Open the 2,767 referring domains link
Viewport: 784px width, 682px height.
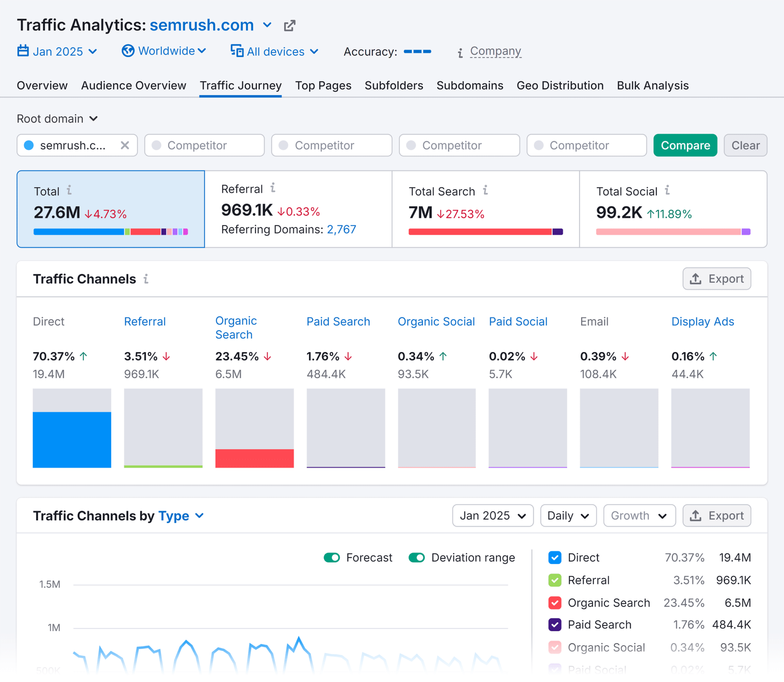click(x=341, y=229)
